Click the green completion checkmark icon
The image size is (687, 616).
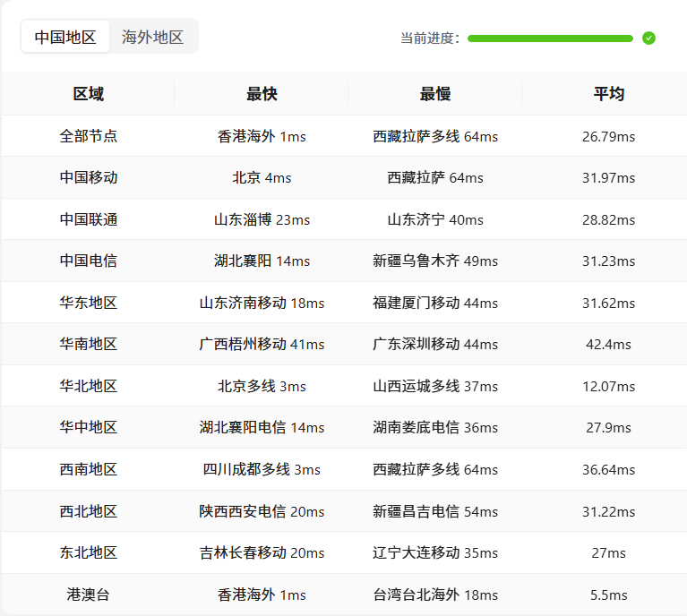click(x=648, y=38)
